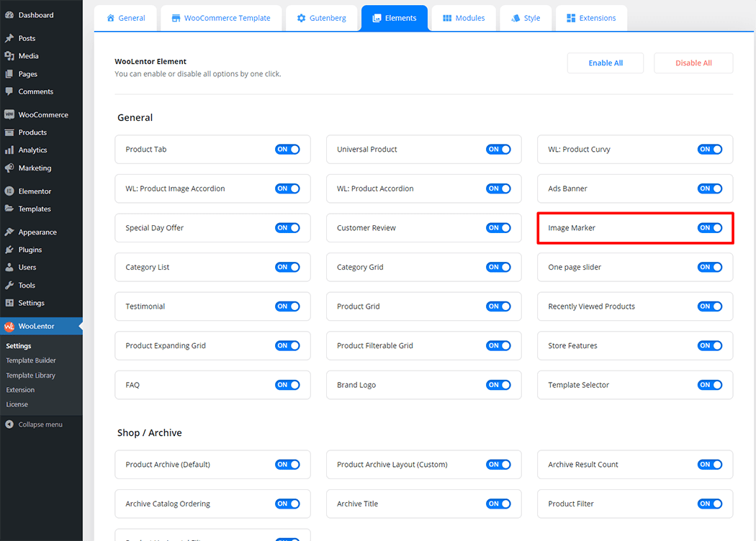Toggle the WL: Product Curvy switch
Image resolution: width=756 pixels, height=541 pixels.
[709, 150]
